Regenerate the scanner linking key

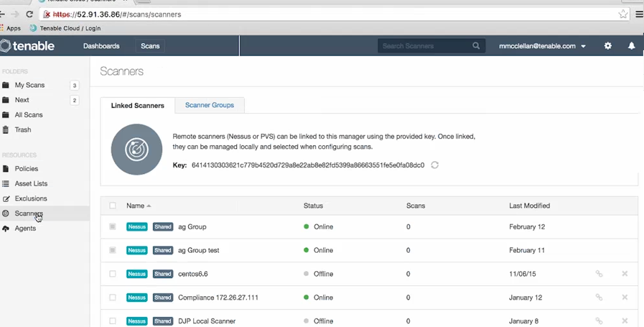coord(434,165)
